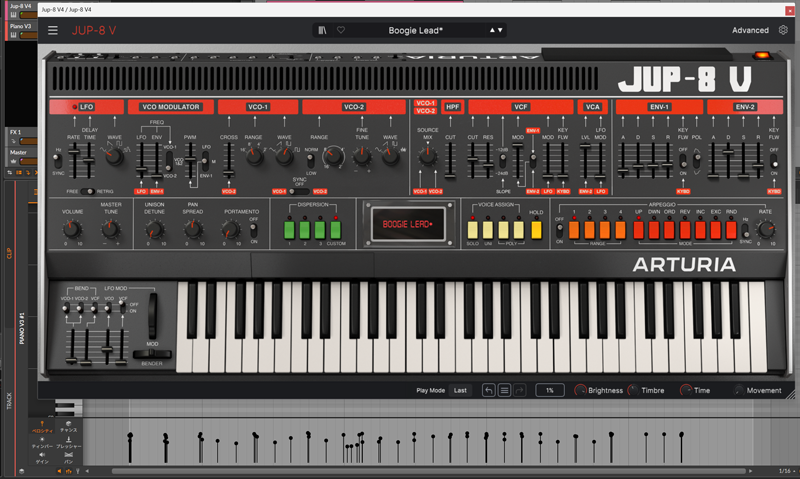
Task: Open the 1/16 grid resolution dropdown
Action: coord(787,471)
